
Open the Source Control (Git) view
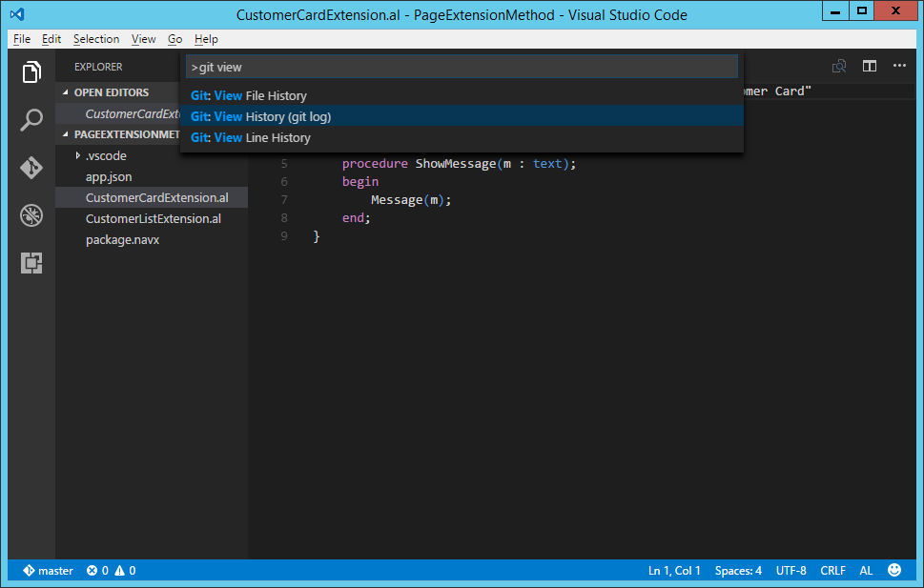coord(31,168)
